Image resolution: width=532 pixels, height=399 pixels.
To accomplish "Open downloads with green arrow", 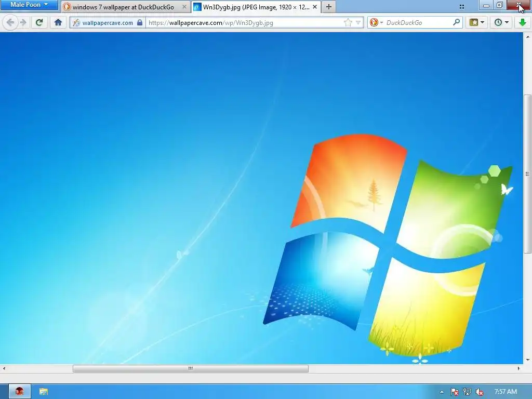I will [x=523, y=23].
